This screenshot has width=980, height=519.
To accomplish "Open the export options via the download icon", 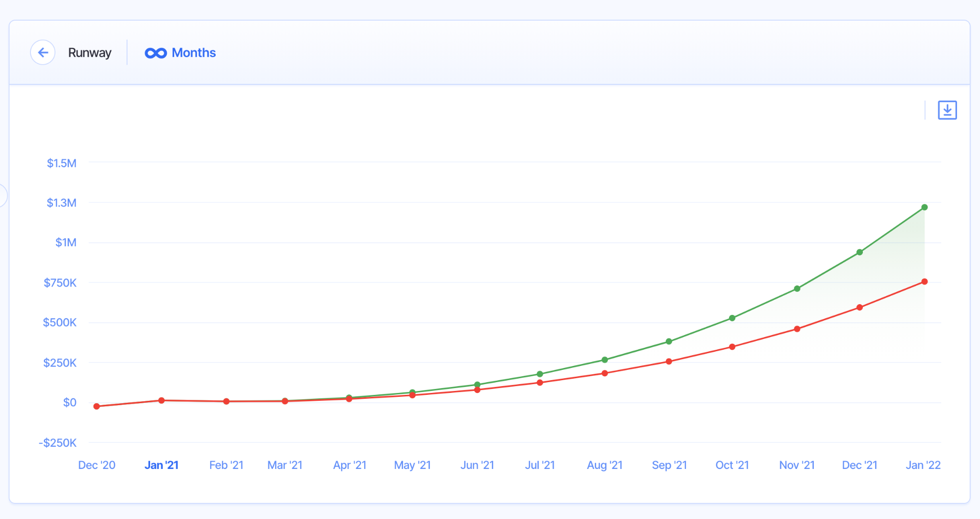I will pos(947,110).
